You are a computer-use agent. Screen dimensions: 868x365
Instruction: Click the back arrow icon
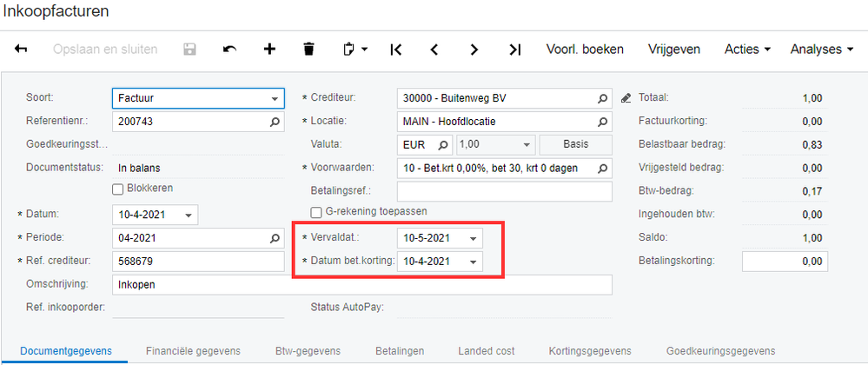click(x=21, y=50)
